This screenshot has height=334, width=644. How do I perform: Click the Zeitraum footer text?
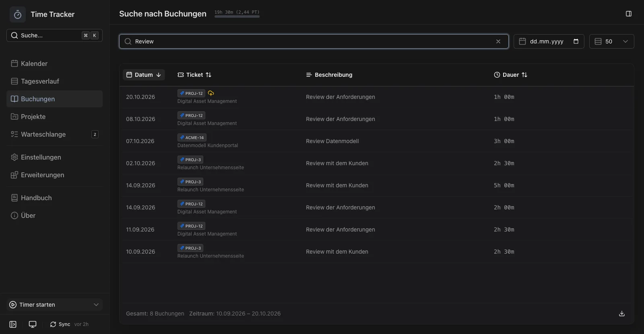point(235,314)
